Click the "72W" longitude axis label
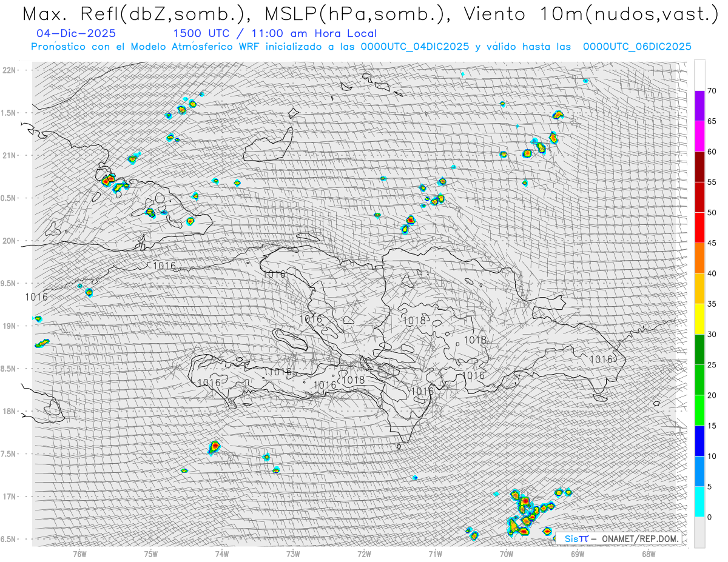This screenshot has width=728, height=562. pos(364,554)
